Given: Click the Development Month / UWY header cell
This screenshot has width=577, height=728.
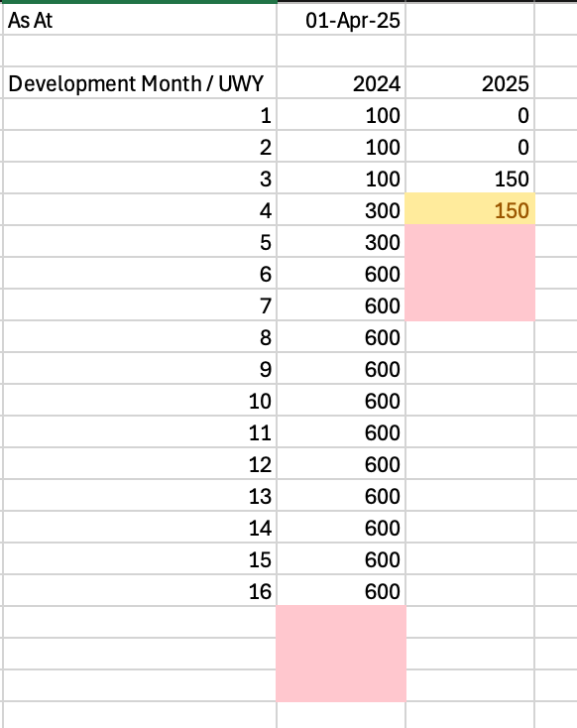Looking at the screenshot, I should 140,83.
